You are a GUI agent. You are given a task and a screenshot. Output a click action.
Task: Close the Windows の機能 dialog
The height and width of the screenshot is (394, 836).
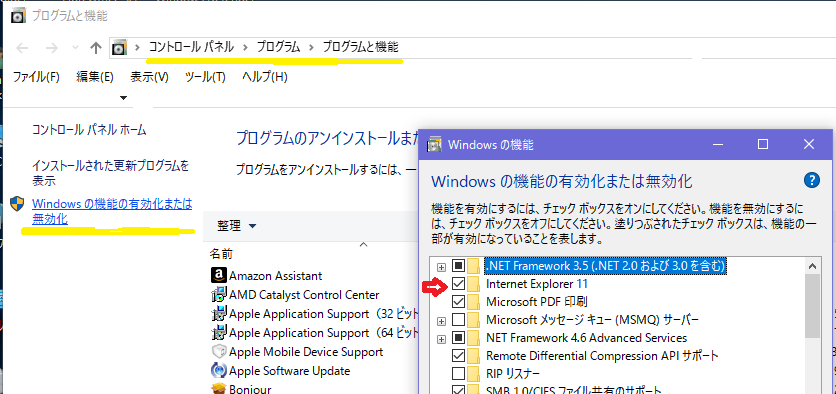tap(809, 144)
